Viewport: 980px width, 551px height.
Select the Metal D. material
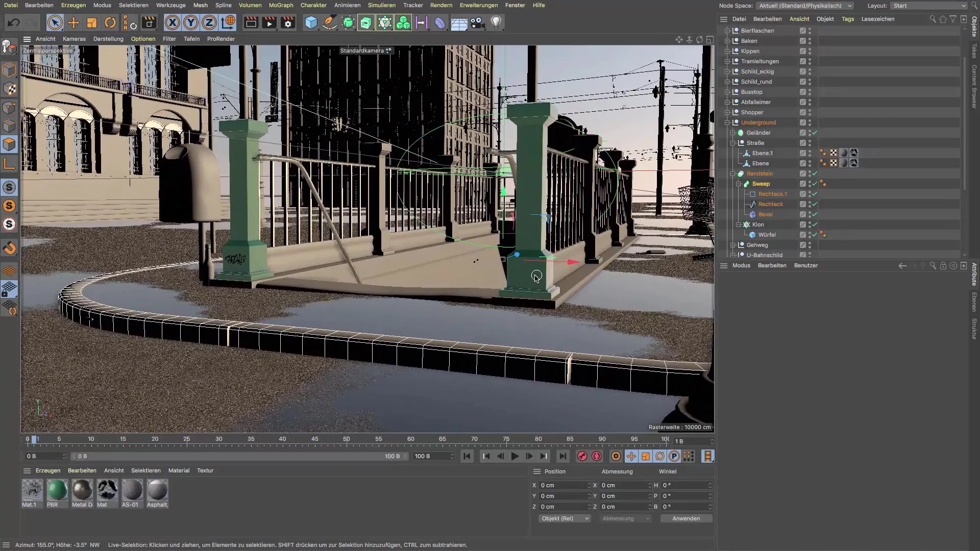click(82, 490)
